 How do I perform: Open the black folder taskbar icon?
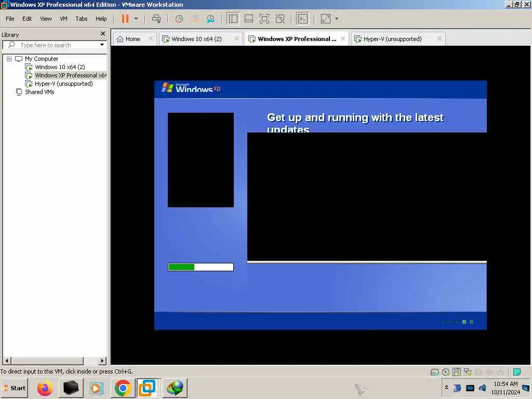click(71, 388)
